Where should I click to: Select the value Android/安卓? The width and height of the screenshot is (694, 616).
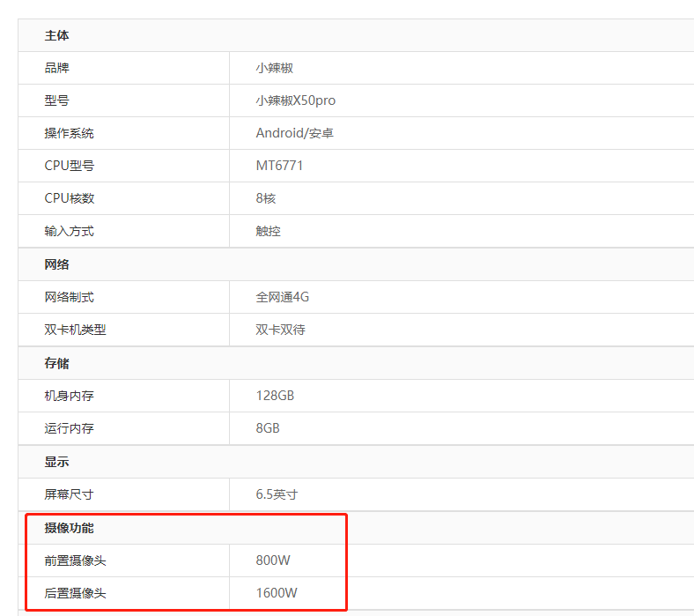295,133
